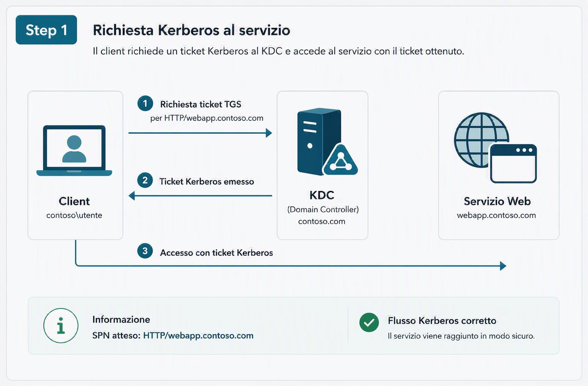Screen dimensions: 588x386
Task: Select the Richiesta Kerberos al servizio heading
Action: pyautogui.click(x=191, y=30)
